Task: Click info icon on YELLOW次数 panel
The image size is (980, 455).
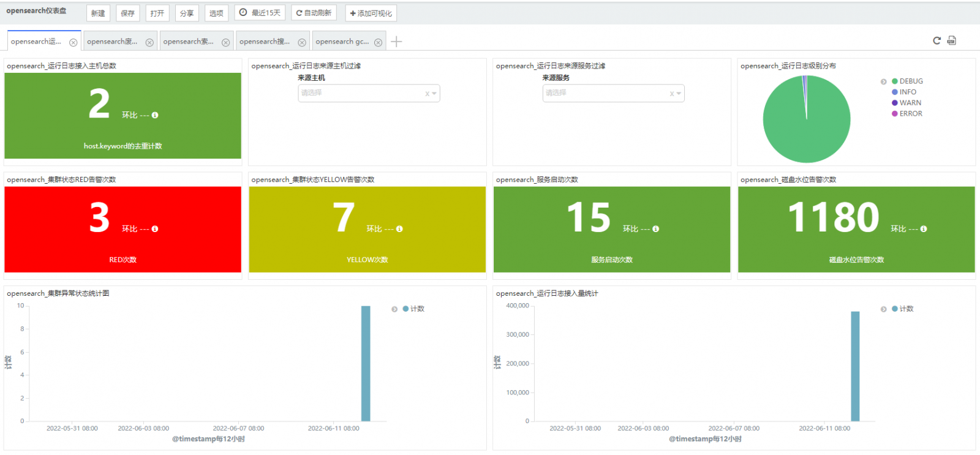Action: [399, 229]
